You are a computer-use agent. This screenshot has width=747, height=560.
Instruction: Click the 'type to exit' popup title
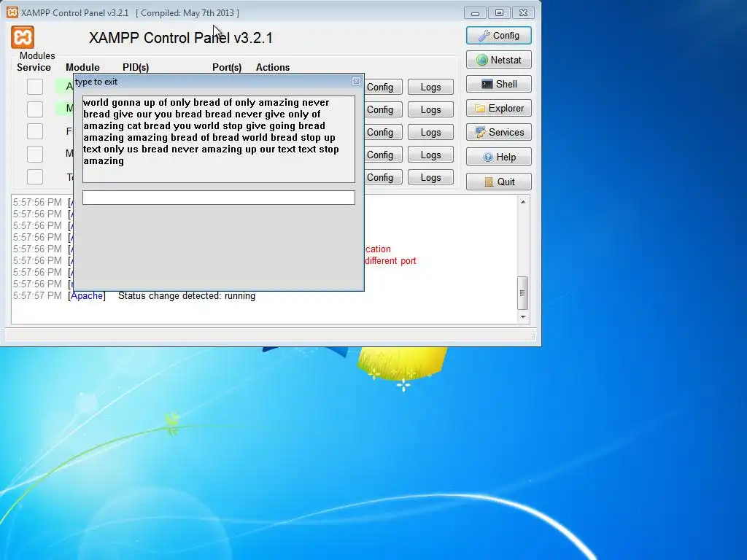pos(96,82)
